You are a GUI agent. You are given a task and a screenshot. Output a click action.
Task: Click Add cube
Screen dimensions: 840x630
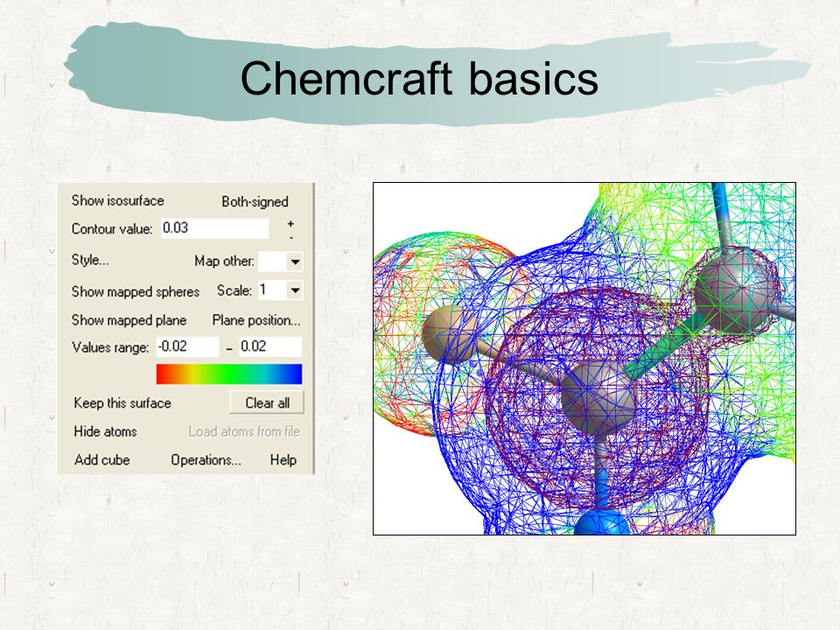click(x=102, y=460)
